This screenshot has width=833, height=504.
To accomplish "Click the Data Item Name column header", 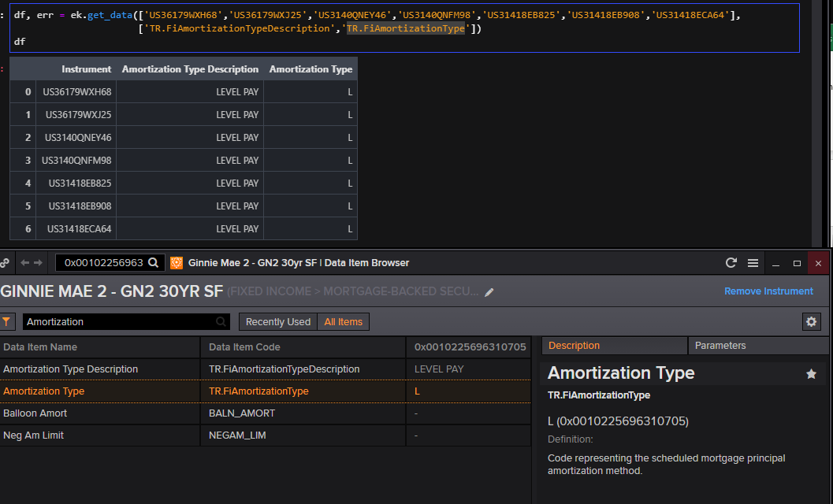I will point(100,347).
